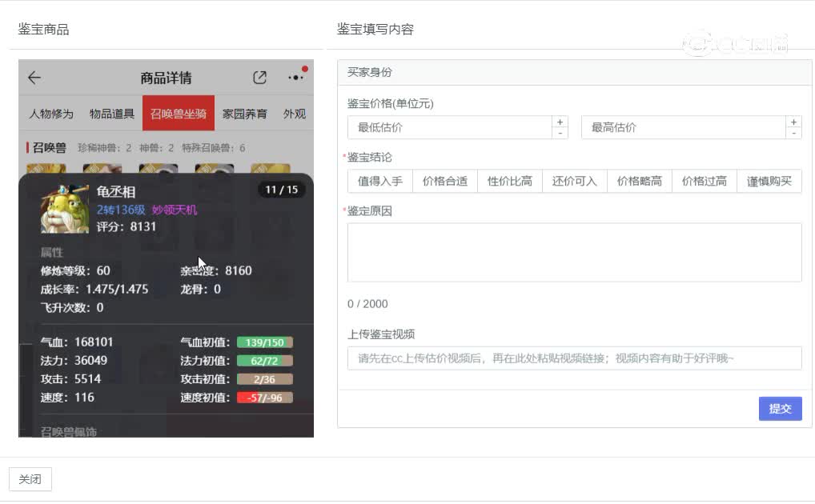Image resolution: width=815 pixels, height=504 pixels.
Task: Choose 价格略高 conclusion option
Action: (640, 182)
